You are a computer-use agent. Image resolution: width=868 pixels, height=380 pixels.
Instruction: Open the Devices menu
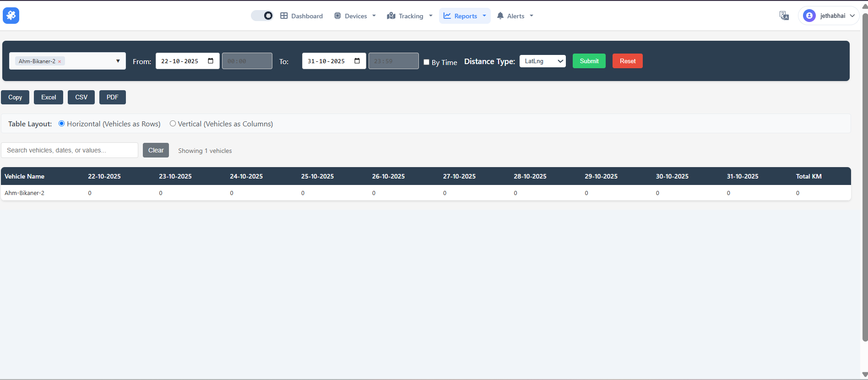click(x=355, y=16)
